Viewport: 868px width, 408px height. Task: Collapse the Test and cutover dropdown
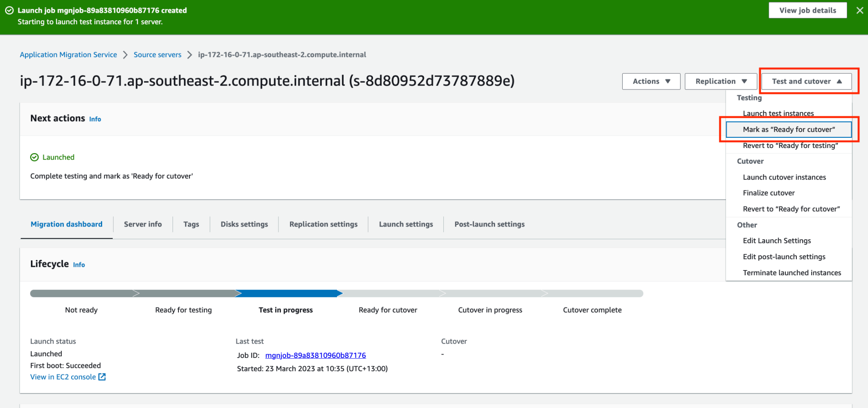point(806,81)
